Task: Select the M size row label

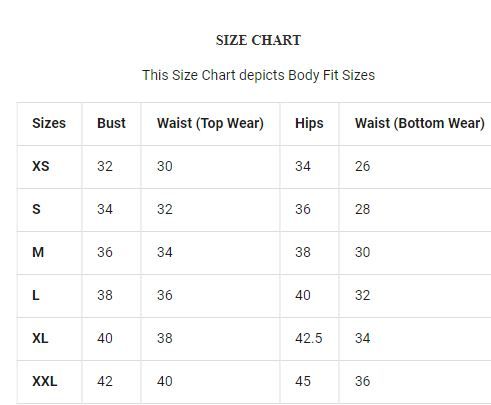Action: click(x=38, y=252)
